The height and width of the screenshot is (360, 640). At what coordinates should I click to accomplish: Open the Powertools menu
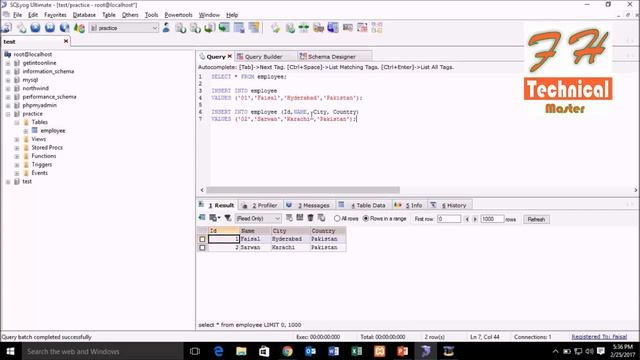(178, 15)
